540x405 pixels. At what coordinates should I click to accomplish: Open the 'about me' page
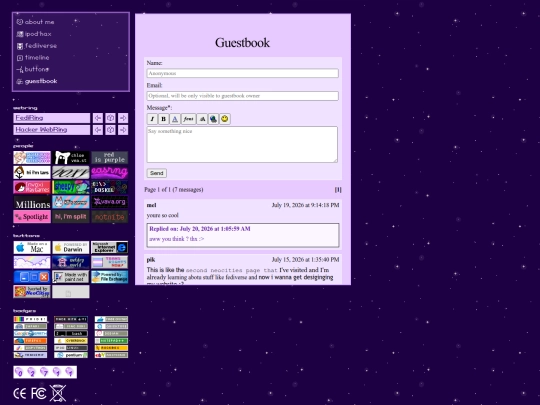point(39,22)
